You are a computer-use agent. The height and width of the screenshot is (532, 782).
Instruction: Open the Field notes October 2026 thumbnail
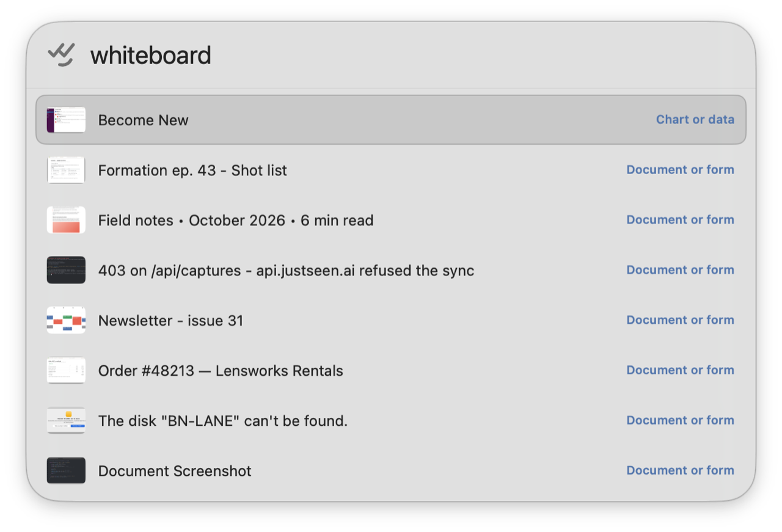66,220
